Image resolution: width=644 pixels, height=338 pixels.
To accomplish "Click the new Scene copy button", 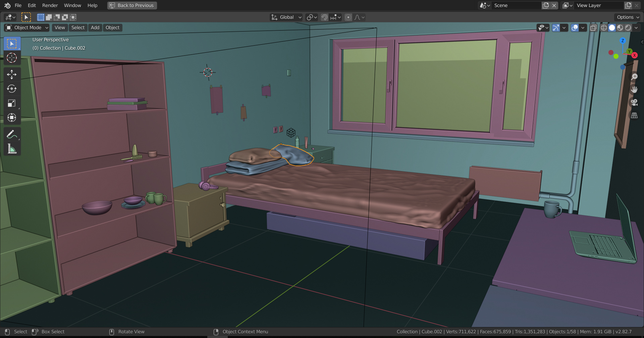I will tap(545, 5).
